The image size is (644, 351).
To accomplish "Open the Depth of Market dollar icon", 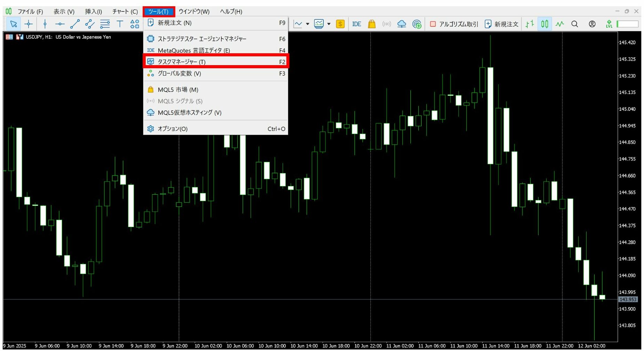I will point(340,24).
